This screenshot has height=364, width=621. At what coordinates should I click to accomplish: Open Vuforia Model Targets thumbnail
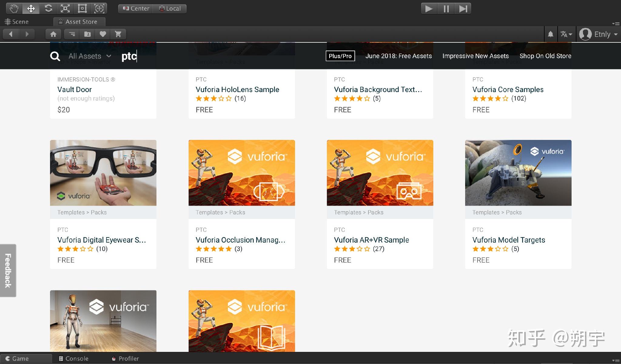pos(518,173)
